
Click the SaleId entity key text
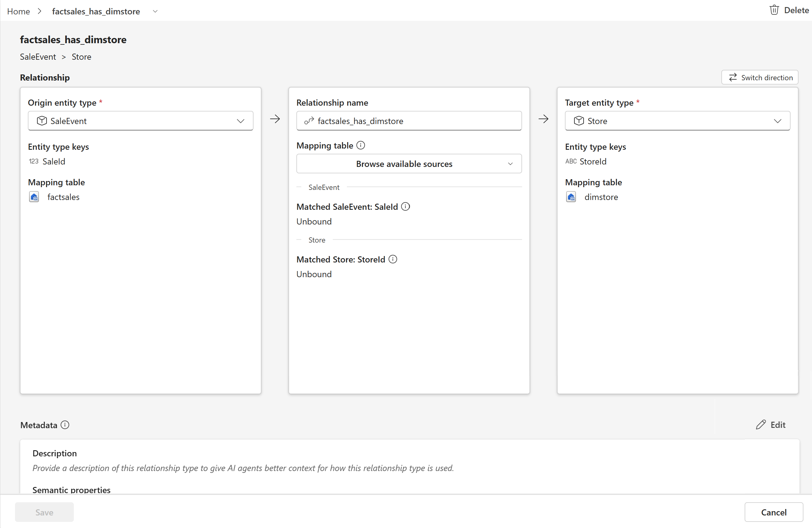pos(54,161)
